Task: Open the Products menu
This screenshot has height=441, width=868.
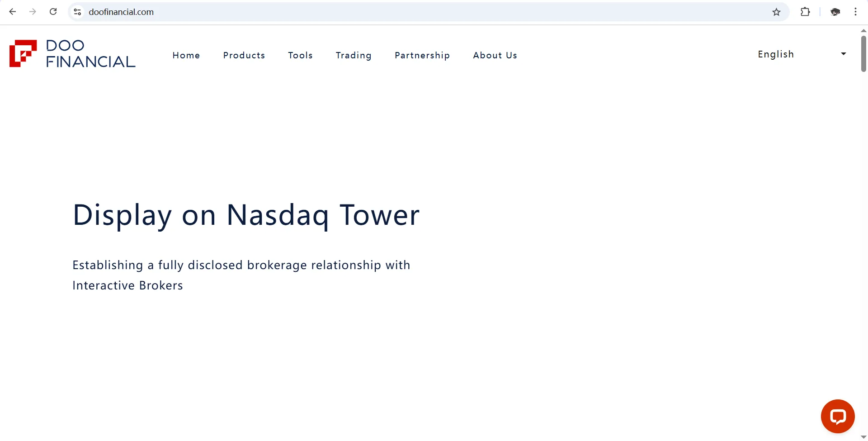Action: point(244,55)
